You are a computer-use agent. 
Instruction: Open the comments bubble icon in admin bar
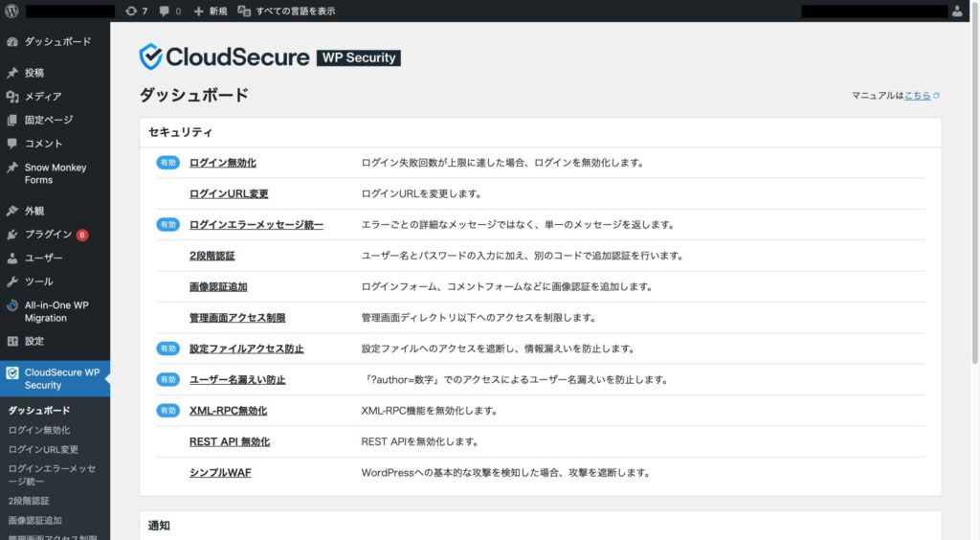click(169, 11)
